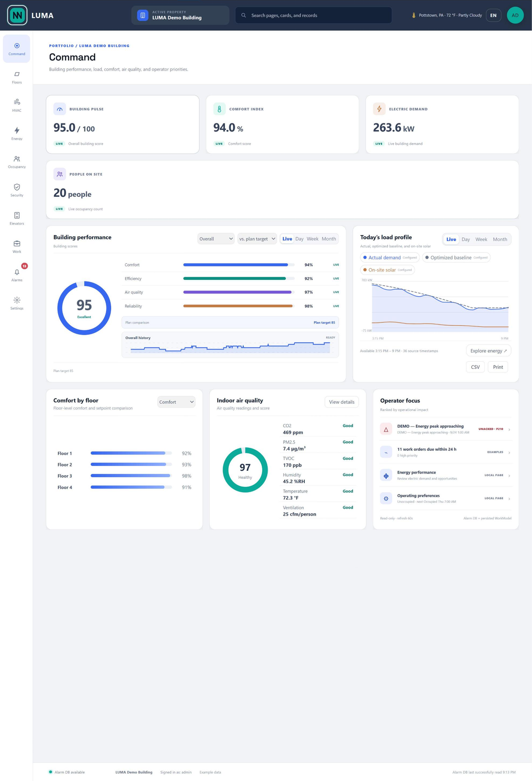This screenshot has height=781, width=532.
Task: Expand the work orders due chevron
Action: point(509,453)
